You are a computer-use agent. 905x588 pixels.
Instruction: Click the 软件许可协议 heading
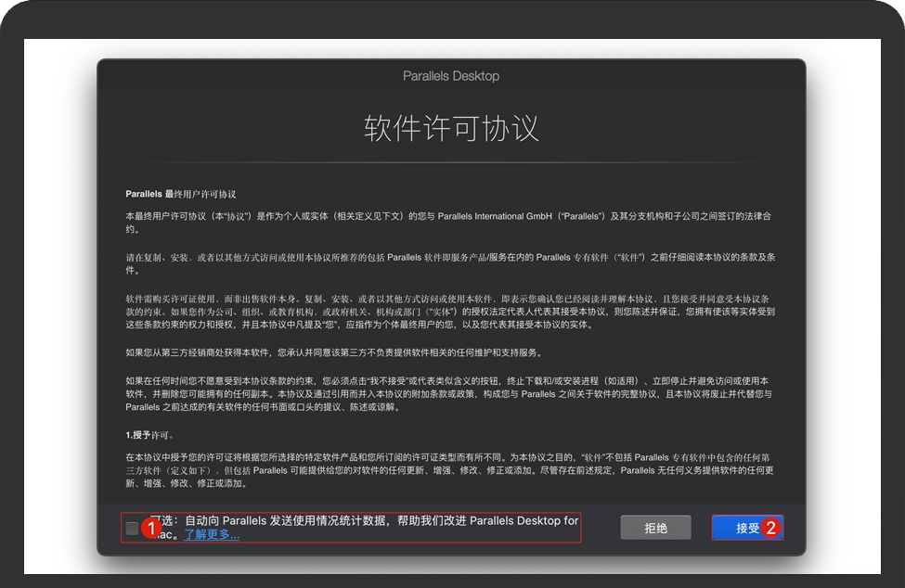pos(451,128)
